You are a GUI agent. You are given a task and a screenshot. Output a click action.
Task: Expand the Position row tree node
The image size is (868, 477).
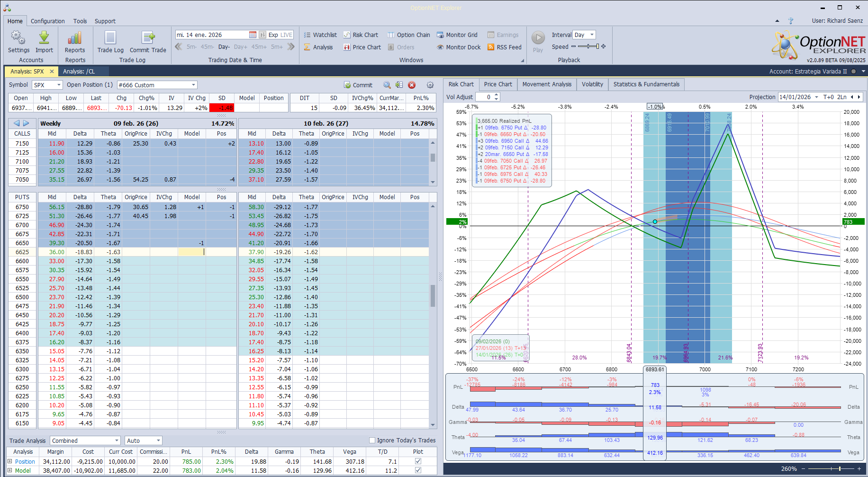click(10, 461)
